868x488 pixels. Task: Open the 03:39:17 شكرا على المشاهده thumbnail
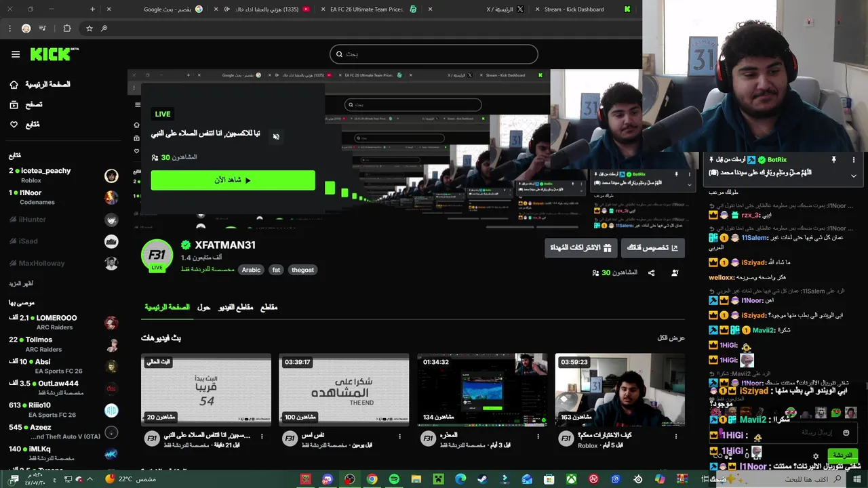tap(344, 390)
